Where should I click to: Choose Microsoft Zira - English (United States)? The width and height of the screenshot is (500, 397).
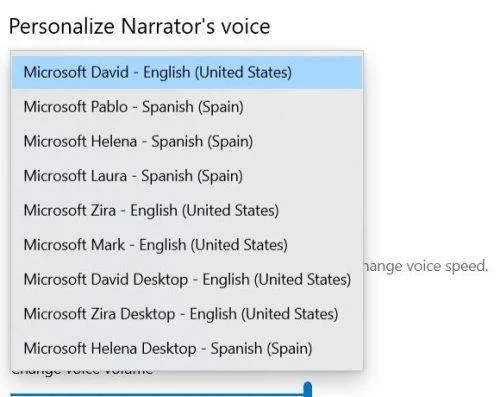[x=187, y=210]
